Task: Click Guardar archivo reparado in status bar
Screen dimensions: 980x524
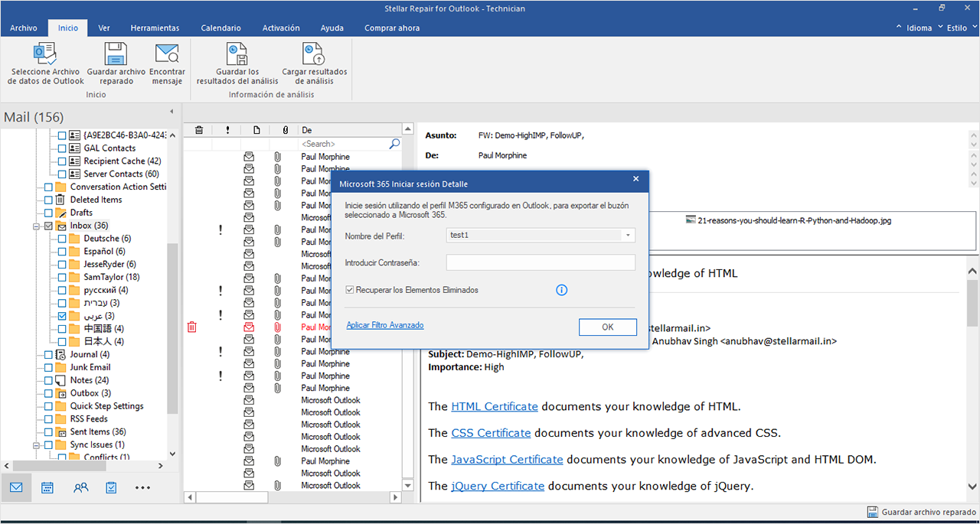Action: [x=921, y=513]
